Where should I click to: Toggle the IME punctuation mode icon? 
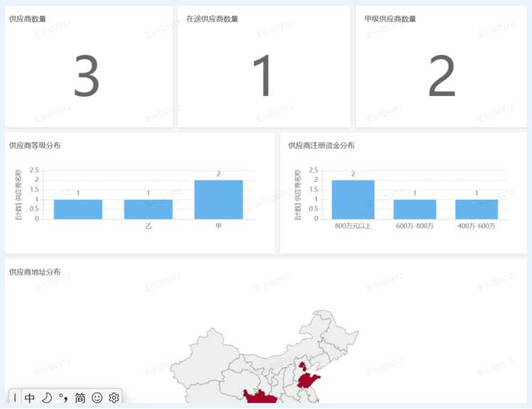point(63,398)
